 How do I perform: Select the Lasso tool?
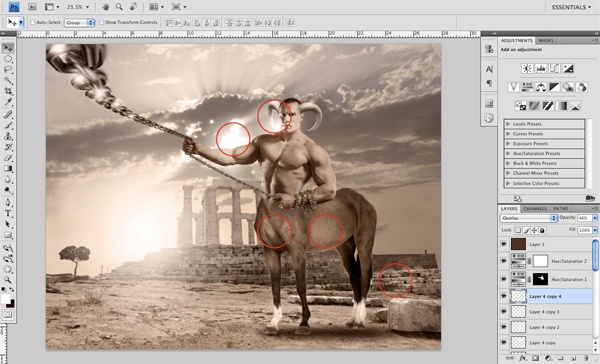(8, 70)
